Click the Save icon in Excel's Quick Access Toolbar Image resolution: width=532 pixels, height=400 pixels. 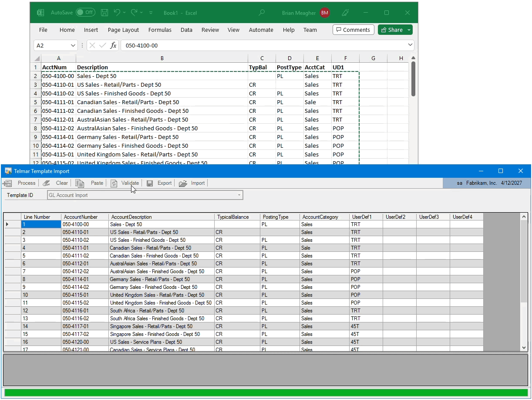click(x=104, y=13)
